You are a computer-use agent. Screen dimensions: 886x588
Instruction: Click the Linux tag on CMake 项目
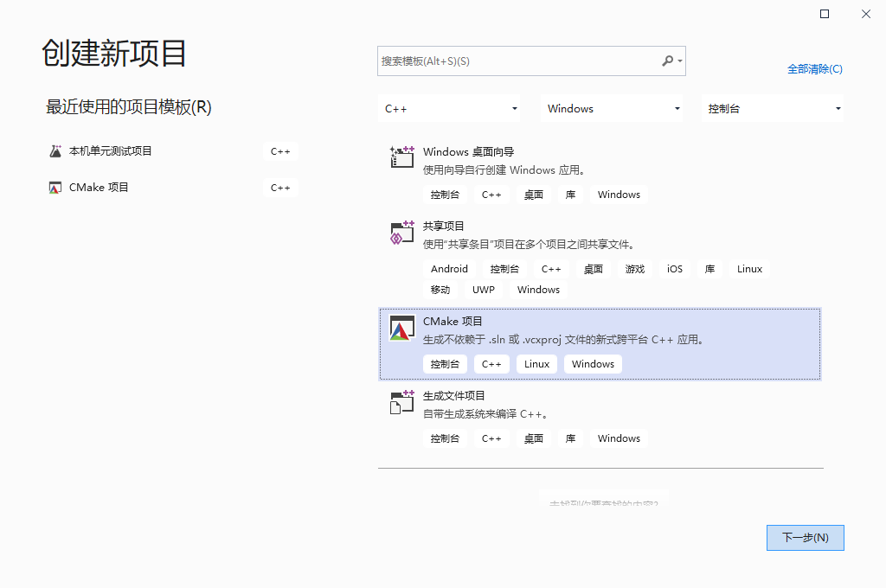point(536,364)
